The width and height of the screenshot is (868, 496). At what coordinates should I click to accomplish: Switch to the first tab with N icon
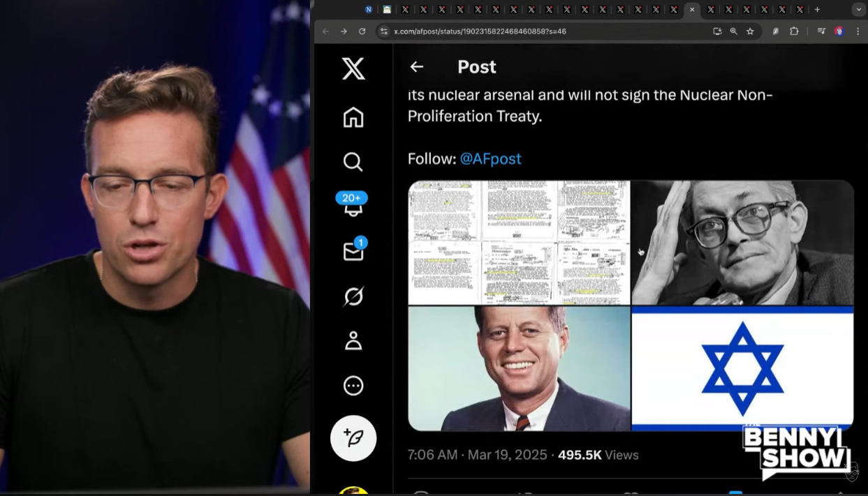tap(369, 10)
